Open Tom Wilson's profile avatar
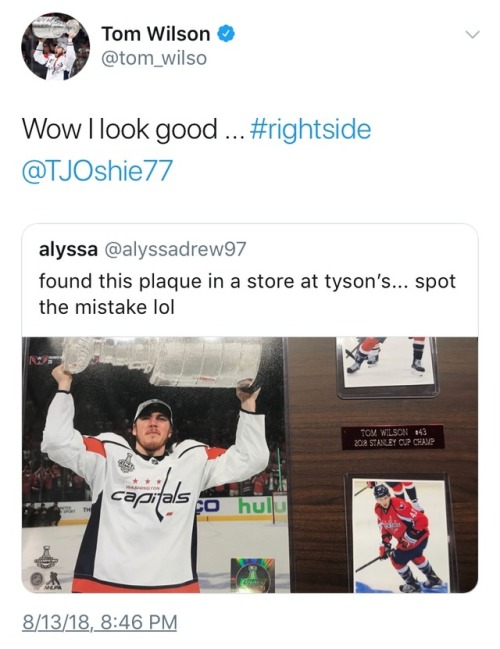 (55, 46)
